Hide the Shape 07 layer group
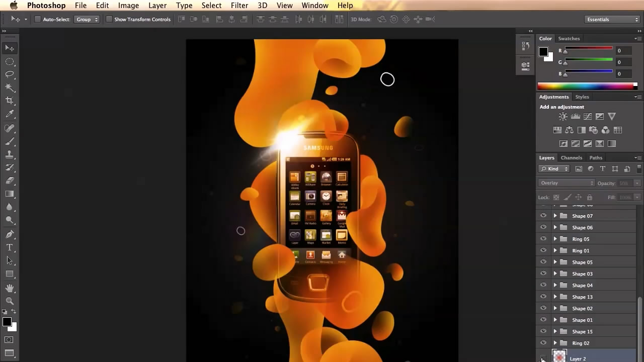 543,216
